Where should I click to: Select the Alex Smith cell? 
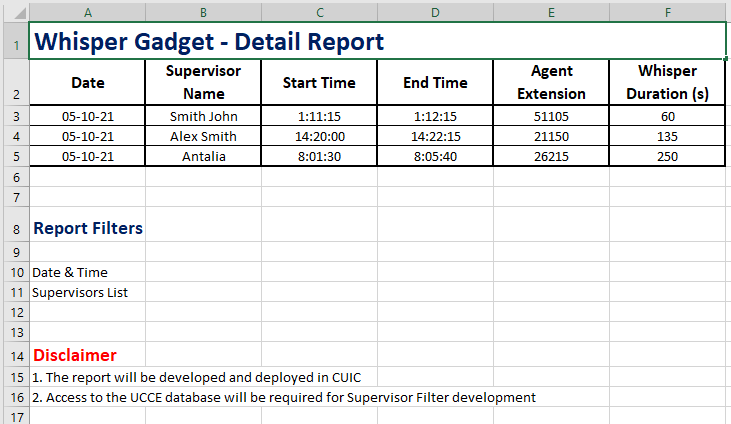pyautogui.click(x=203, y=136)
